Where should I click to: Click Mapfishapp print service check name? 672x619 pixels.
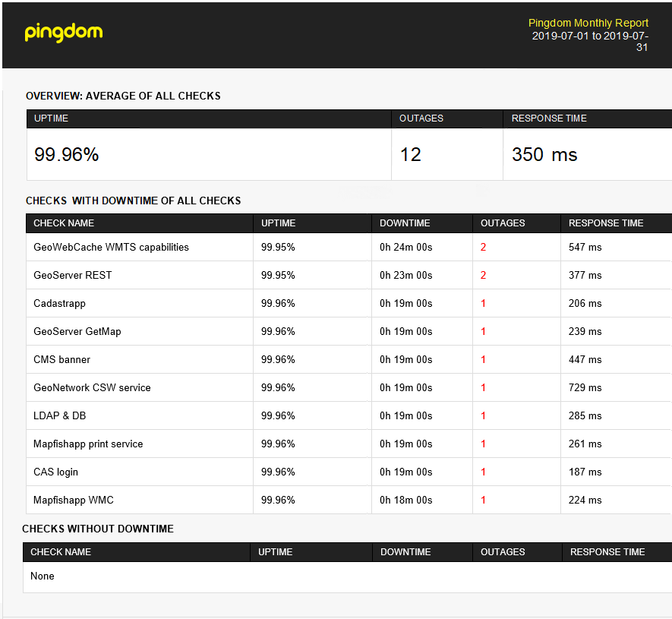[88, 444]
